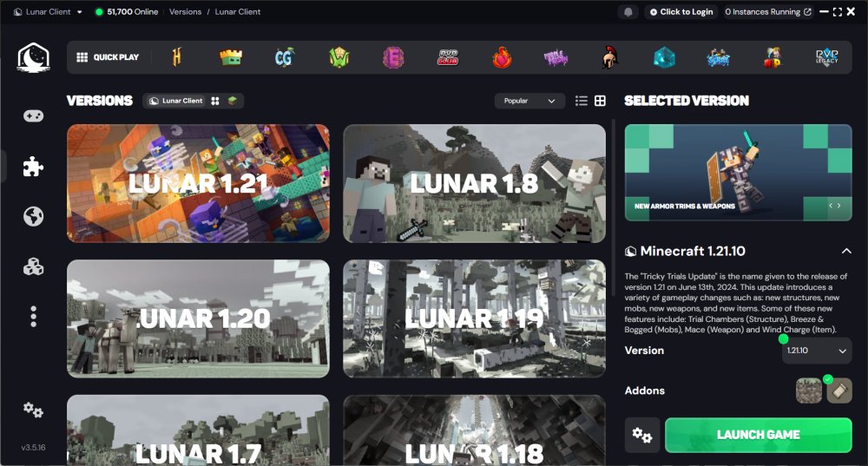
Task: Switch to list view layout
Action: click(582, 101)
